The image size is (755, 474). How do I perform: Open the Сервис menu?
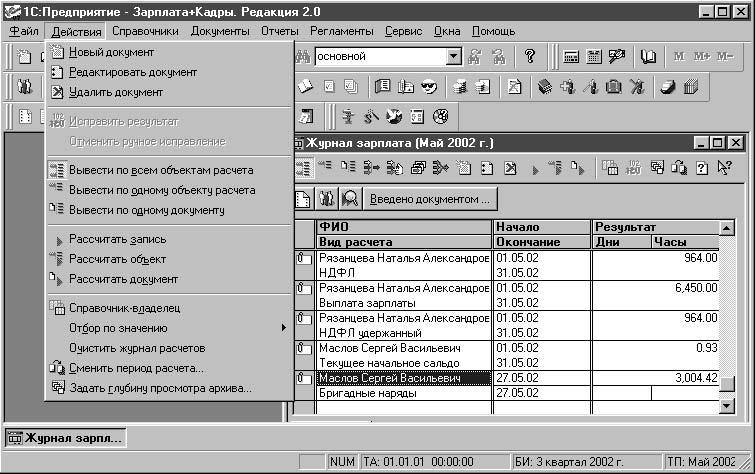pos(404,31)
